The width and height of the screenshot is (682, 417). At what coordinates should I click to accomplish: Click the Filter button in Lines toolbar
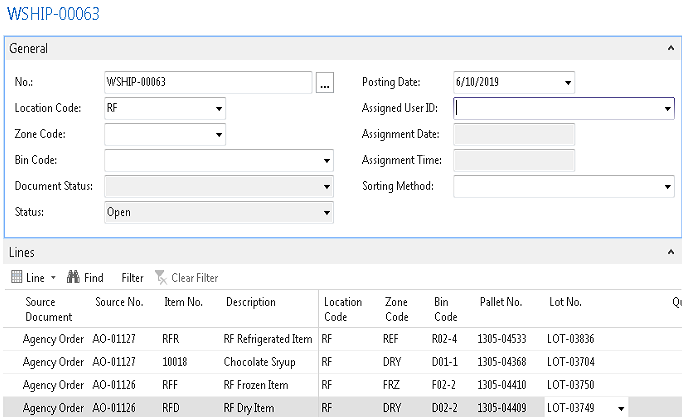(x=132, y=277)
